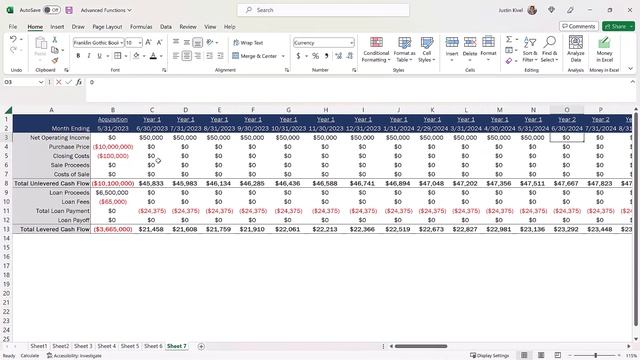Expand Merge & Center options arrow
640x360 pixels.
(283, 56)
